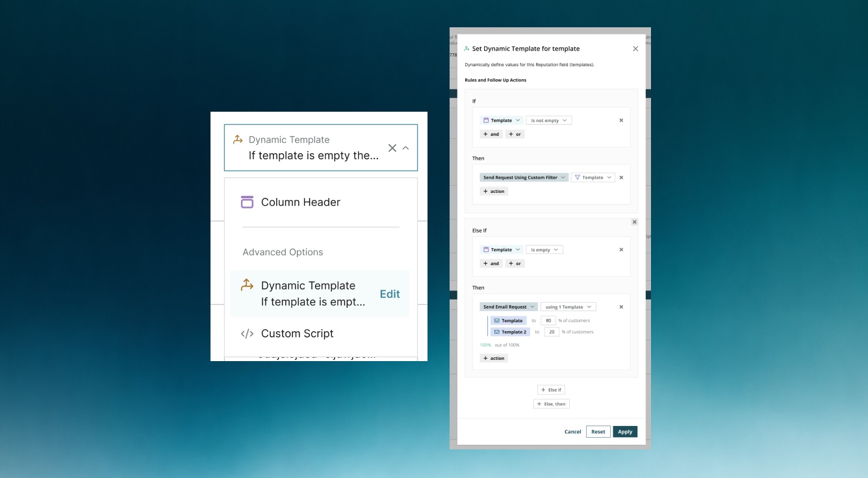Viewport: 868px width, 478px height.
Task: Remove the Send Email Request action
Action: [621, 307]
